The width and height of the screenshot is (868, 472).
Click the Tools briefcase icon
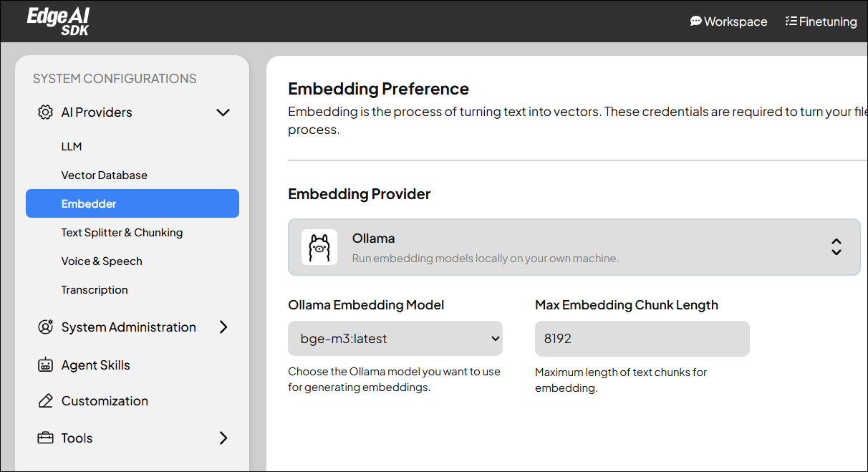coord(45,438)
